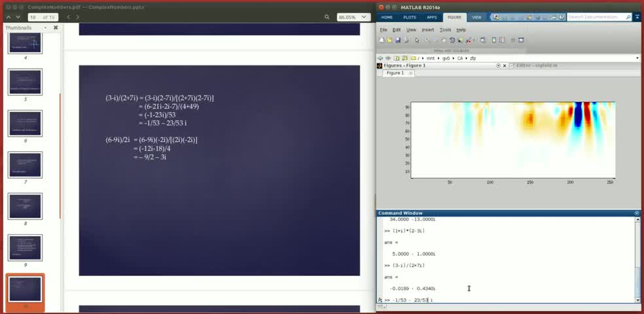Select the gv0 folder in address bar
The width and height of the screenshot is (644, 314).
pos(446,58)
